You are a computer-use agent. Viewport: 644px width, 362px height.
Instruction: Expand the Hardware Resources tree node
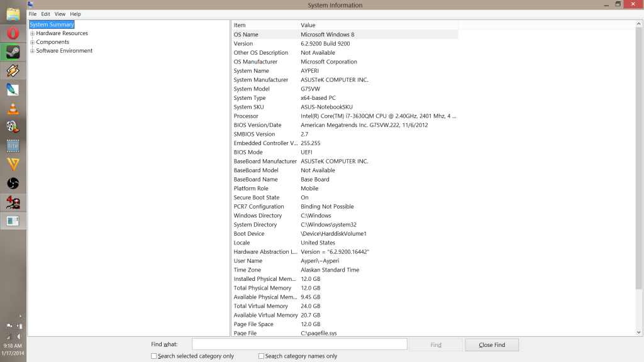click(x=33, y=34)
